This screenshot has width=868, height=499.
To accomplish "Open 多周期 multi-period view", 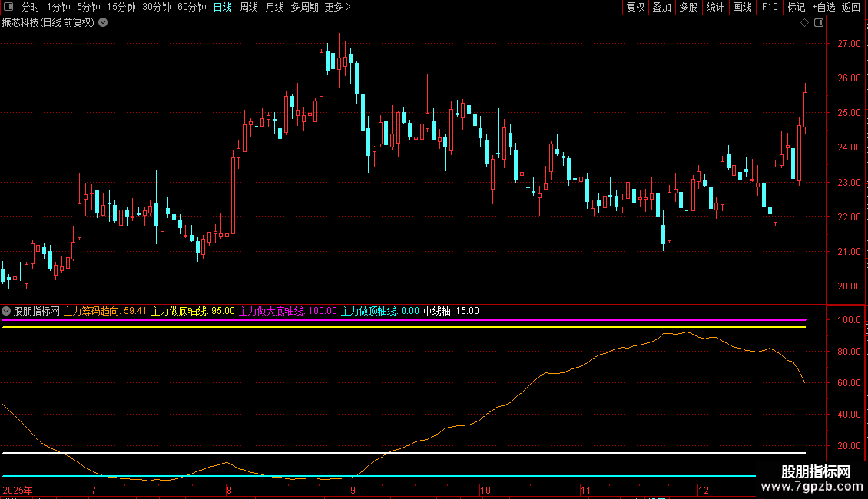I will (304, 7).
